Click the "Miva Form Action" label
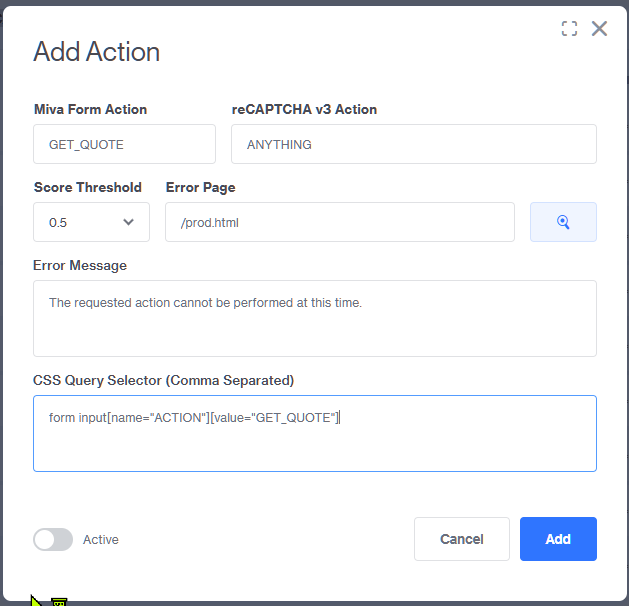629x606 pixels. point(90,109)
